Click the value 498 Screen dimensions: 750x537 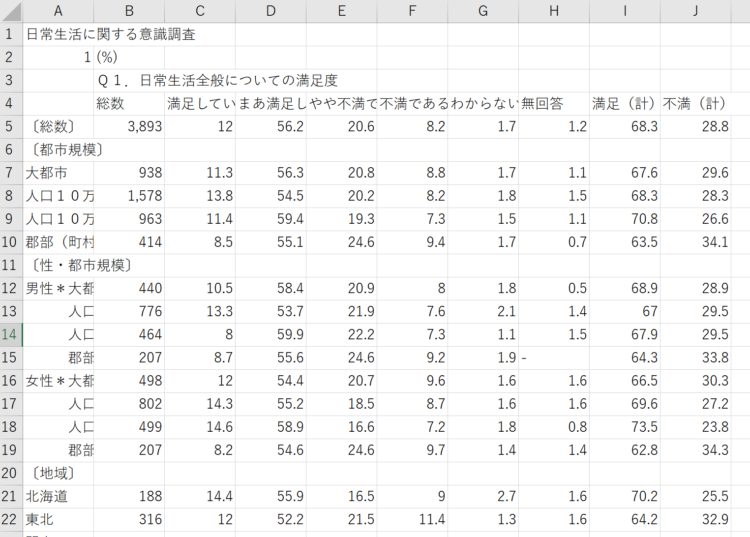click(151, 381)
